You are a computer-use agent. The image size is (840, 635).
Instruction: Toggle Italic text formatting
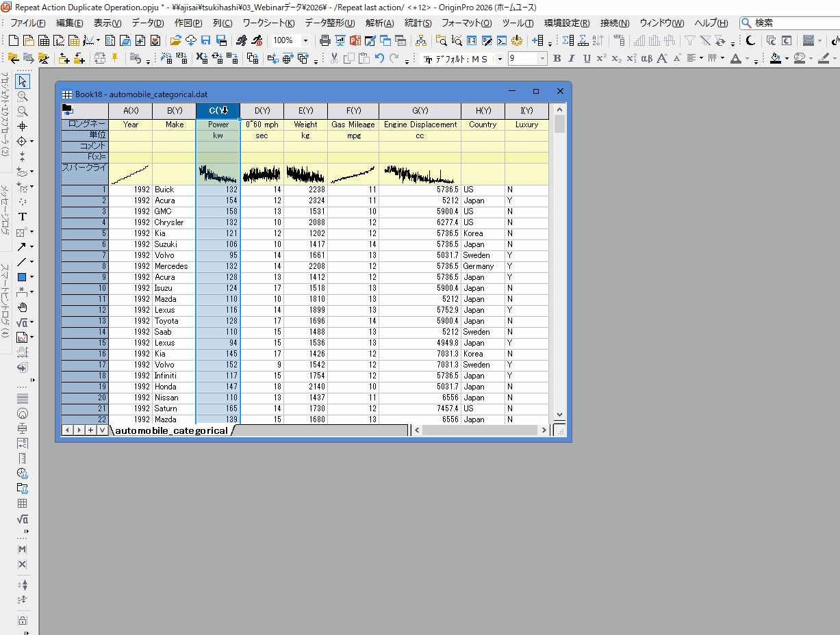pos(572,58)
